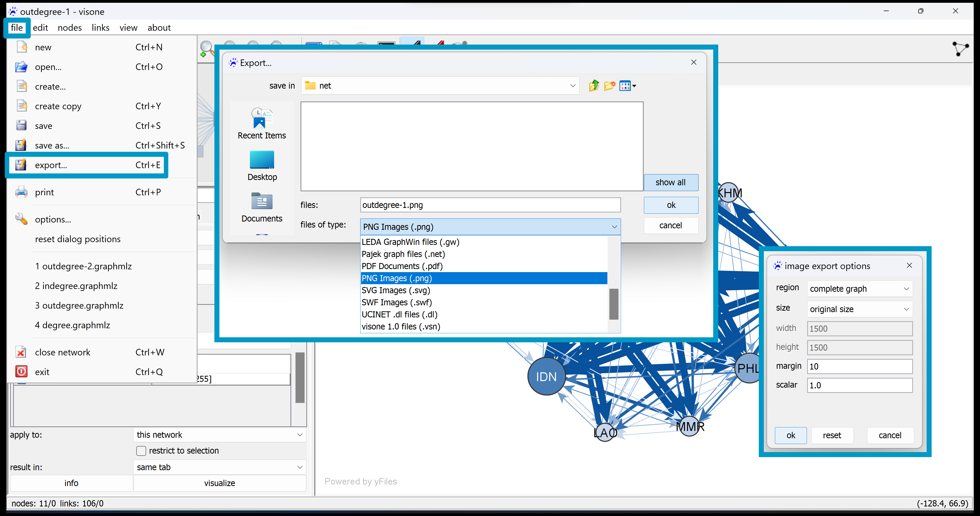Close the Export… dialog with its X
This screenshot has height=516, width=980.
tap(694, 62)
